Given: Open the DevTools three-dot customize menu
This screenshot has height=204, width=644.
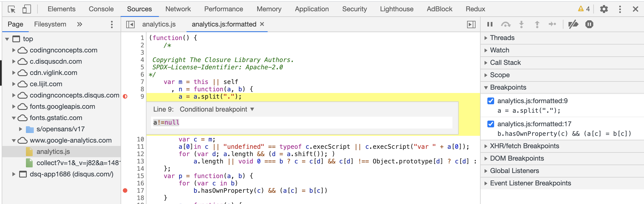Looking at the screenshot, I should pos(620,9).
